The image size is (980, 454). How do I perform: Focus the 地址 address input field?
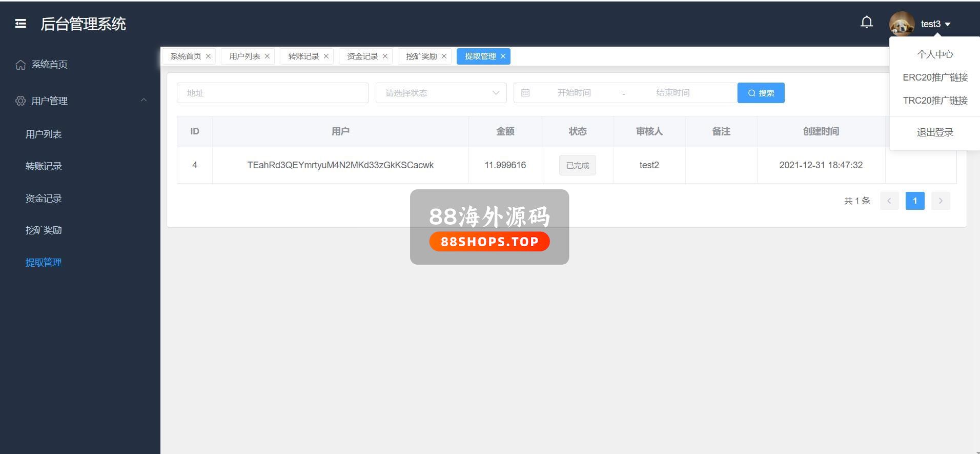tap(273, 93)
